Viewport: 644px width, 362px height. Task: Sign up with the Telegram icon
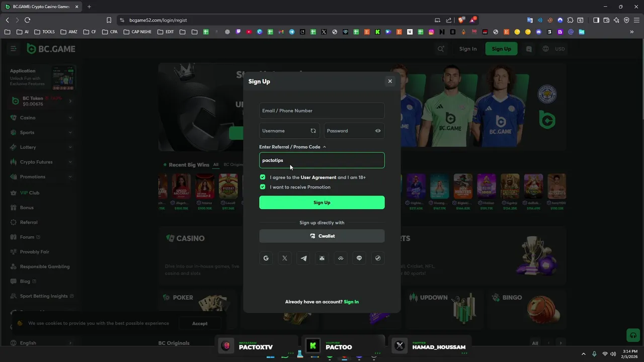303,258
